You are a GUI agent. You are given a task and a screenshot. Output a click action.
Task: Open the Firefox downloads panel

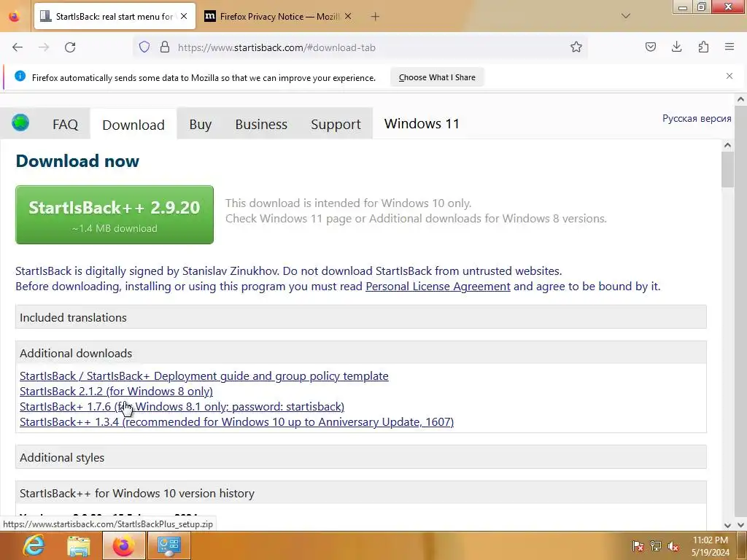(676, 47)
